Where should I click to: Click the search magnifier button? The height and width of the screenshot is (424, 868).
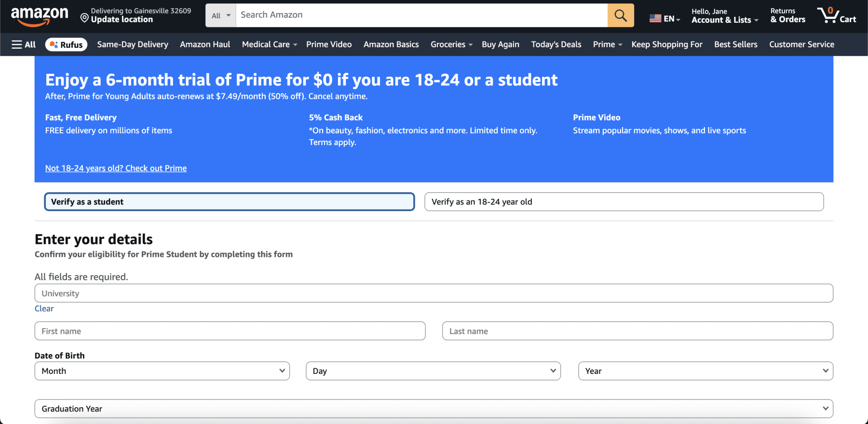click(621, 15)
